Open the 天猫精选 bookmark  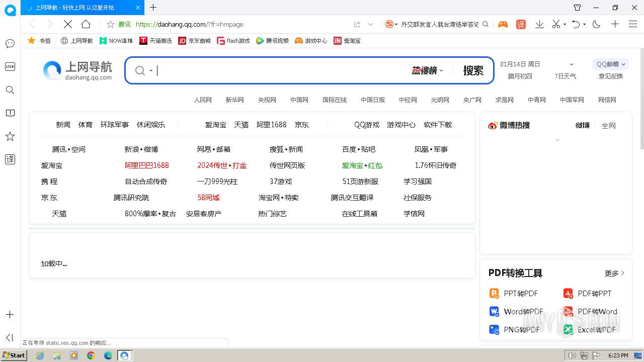coord(155,41)
